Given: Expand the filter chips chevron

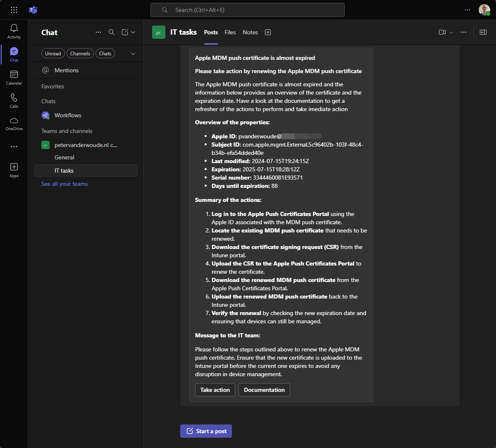Looking at the screenshot, I should coord(133,54).
